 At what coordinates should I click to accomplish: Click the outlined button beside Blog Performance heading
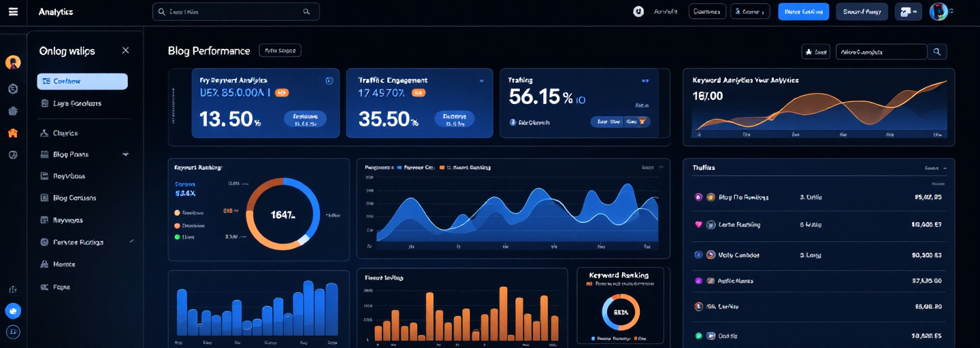[x=280, y=50]
